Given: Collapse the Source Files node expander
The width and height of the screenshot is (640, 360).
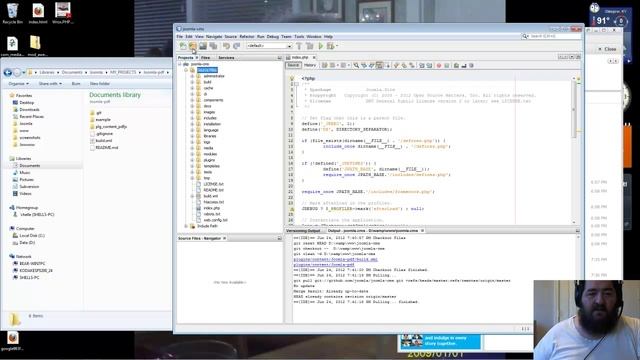Looking at the screenshot, I should pos(186,70).
